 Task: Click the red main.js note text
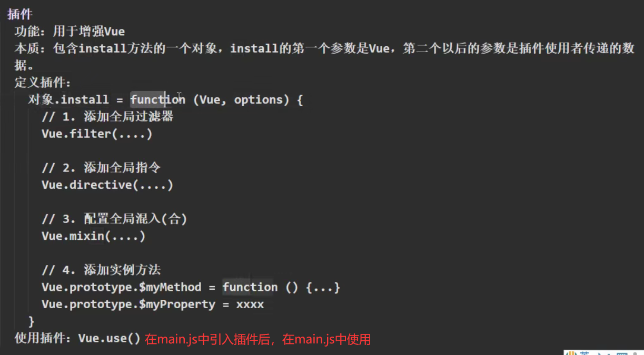(258, 339)
